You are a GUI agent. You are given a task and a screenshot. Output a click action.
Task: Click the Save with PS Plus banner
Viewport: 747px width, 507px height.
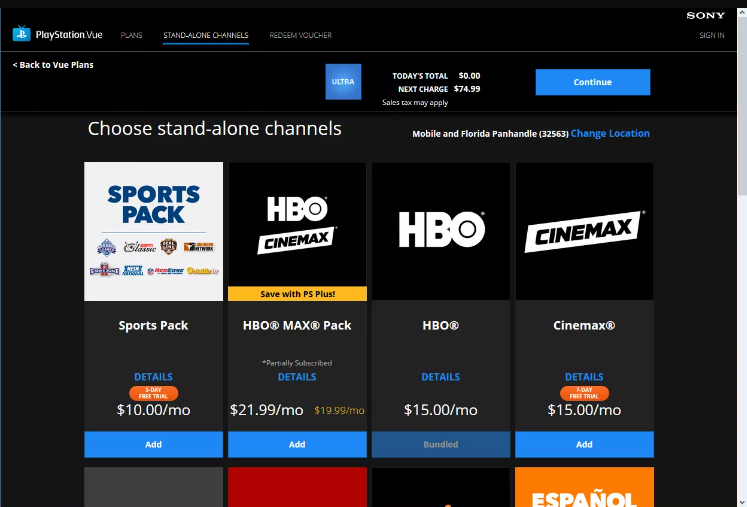pyautogui.click(x=297, y=293)
